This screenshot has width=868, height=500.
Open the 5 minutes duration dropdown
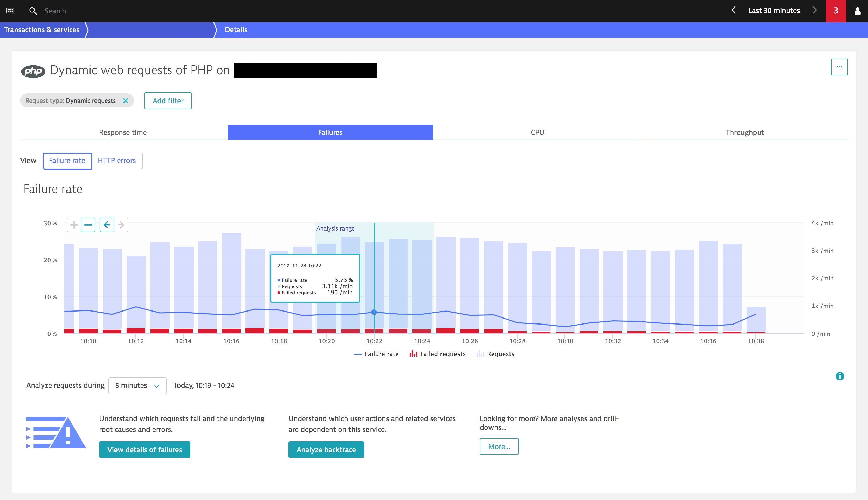[137, 386]
